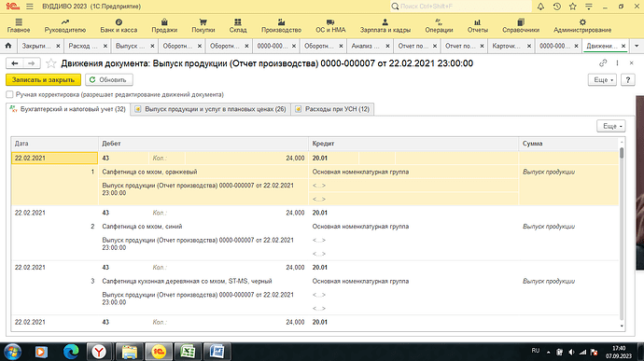Open history clock icon in title bar
This screenshot has width=644, height=361.
(x=556, y=7)
